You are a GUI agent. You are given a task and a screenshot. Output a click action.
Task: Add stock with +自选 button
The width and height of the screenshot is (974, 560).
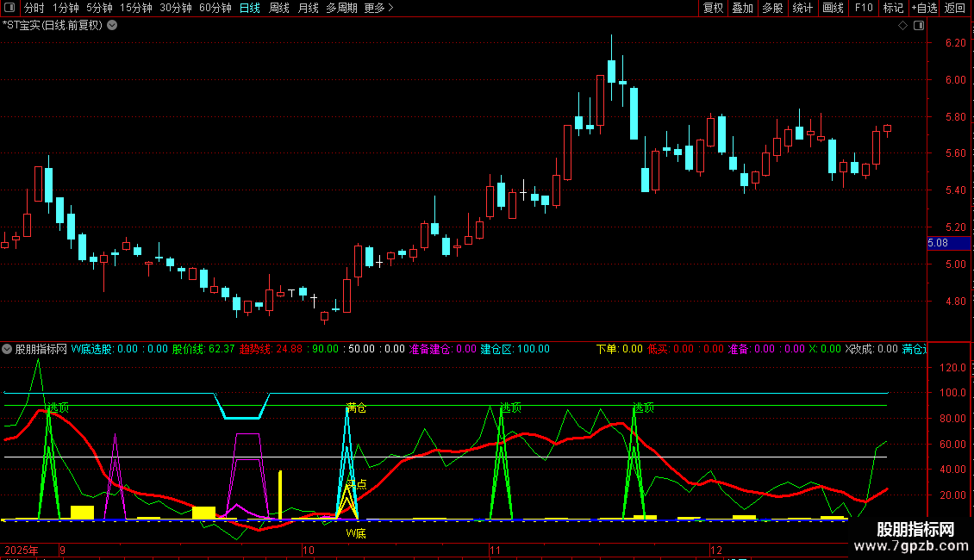(x=923, y=9)
